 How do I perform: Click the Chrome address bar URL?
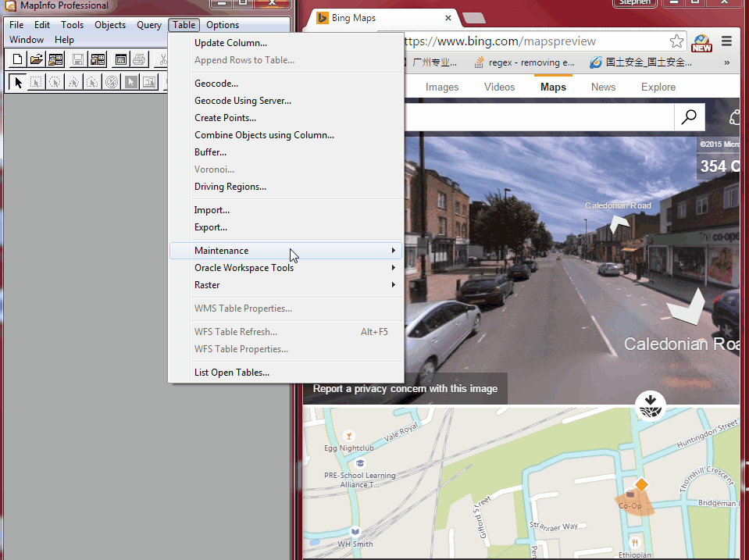point(500,41)
